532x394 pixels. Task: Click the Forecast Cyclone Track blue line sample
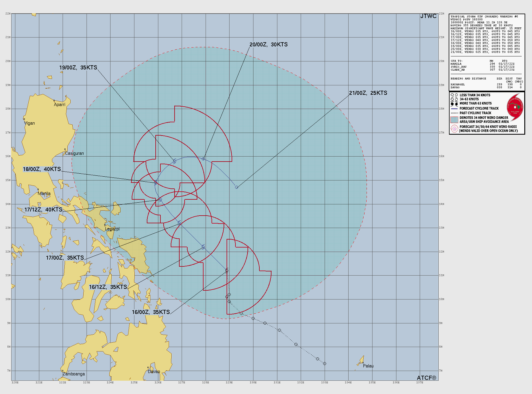point(454,109)
